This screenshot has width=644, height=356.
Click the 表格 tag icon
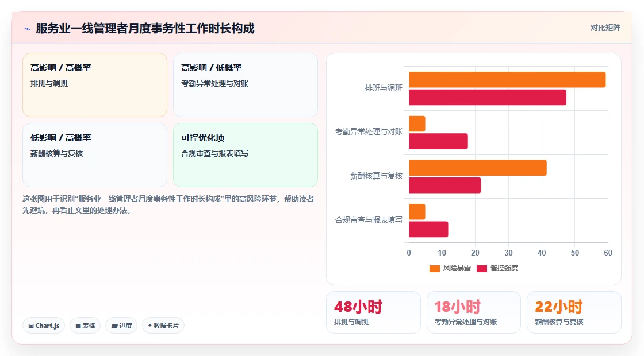[78, 326]
